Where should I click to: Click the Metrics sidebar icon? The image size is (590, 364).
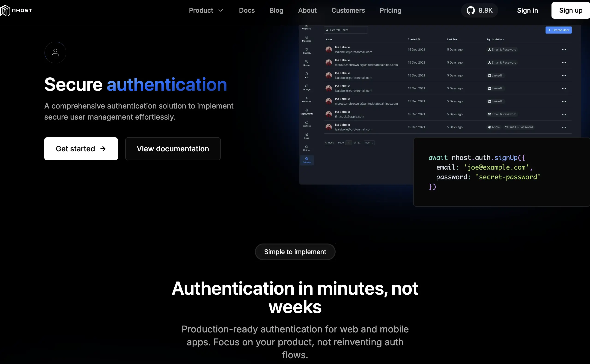(x=307, y=148)
